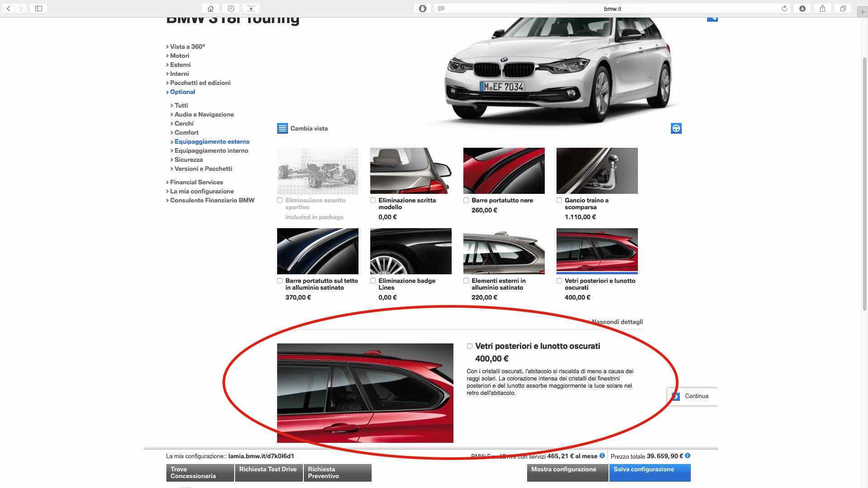This screenshot has width=868, height=488.
Task: Open Safari downloads icon
Action: (802, 9)
